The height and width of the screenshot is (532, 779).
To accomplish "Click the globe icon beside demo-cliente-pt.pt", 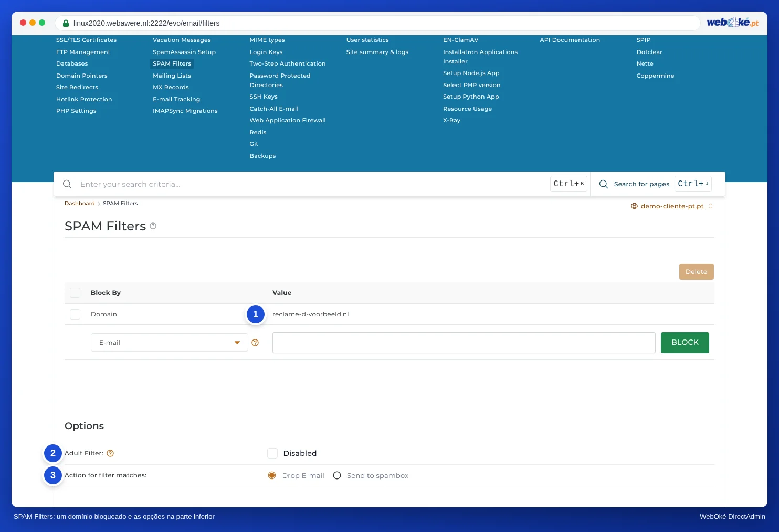I will tap(634, 206).
